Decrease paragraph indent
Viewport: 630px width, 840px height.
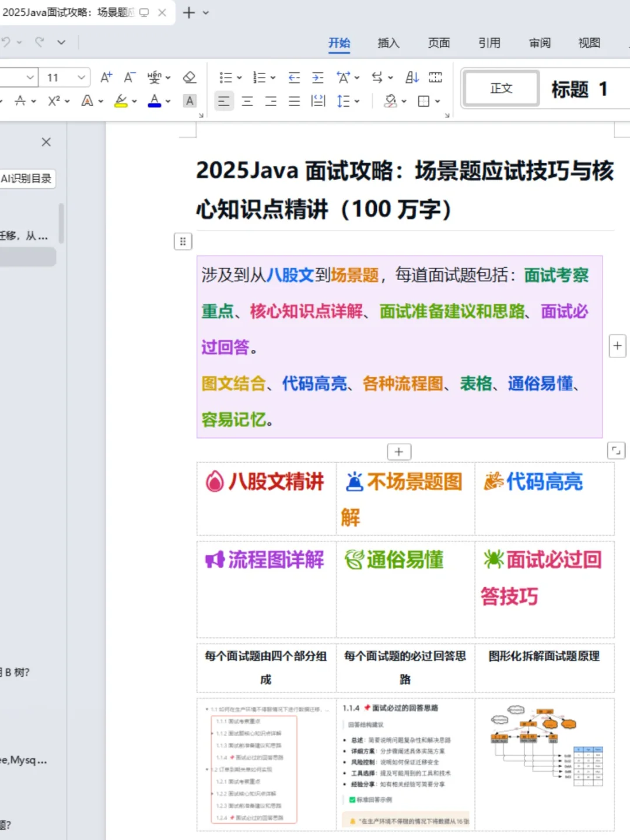[295, 77]
